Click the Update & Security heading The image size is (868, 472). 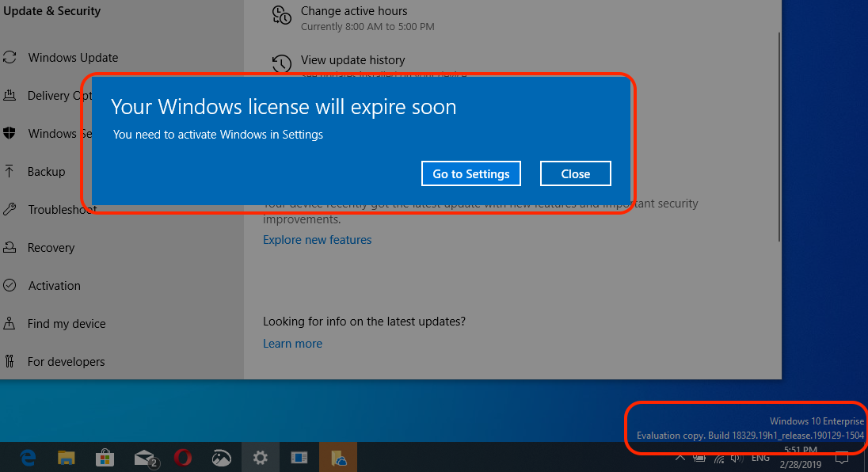click(52, 11)
